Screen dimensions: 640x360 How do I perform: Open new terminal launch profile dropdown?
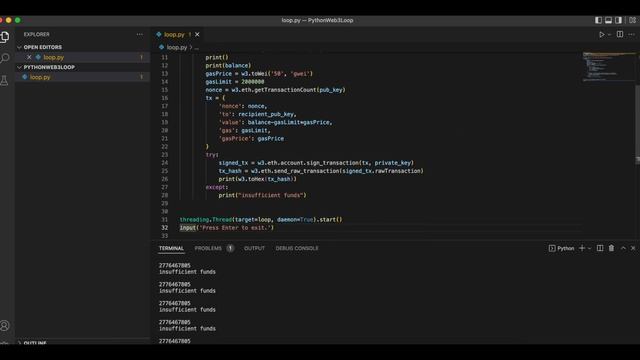[589, 248]
